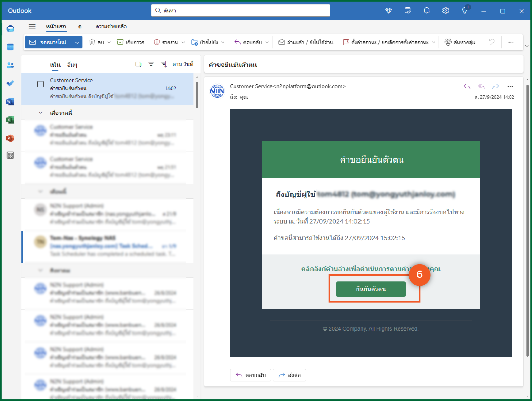Open the To Do checkmark sidebar icon
Viewport: 532px width, 401px height.
10,84
